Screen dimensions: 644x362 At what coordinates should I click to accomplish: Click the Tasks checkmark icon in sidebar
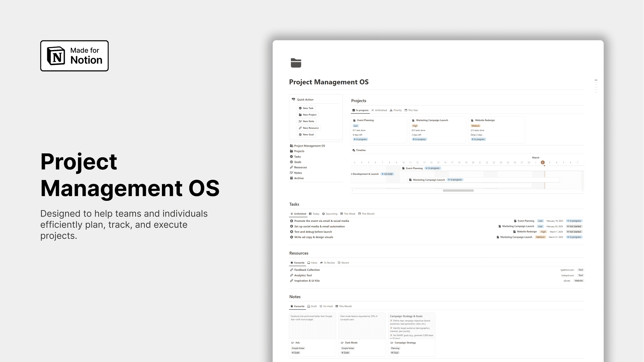pos(291,156)
